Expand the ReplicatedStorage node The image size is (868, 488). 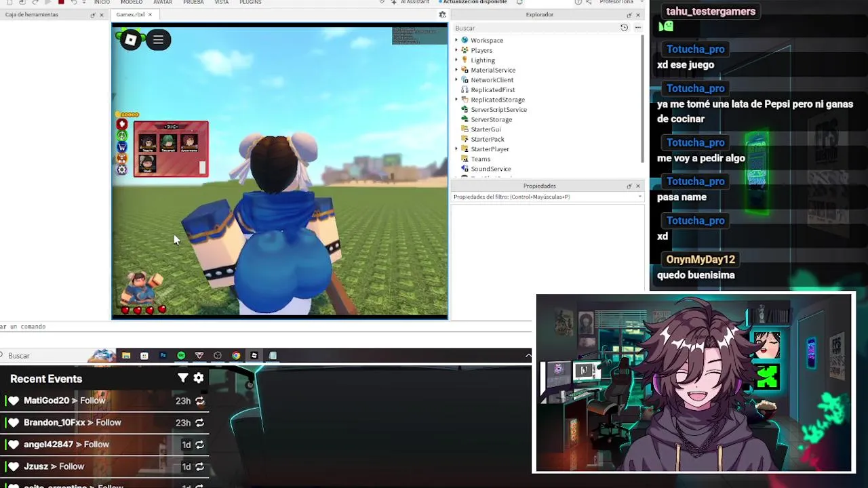pyautogui.click(x=456, y=100)
